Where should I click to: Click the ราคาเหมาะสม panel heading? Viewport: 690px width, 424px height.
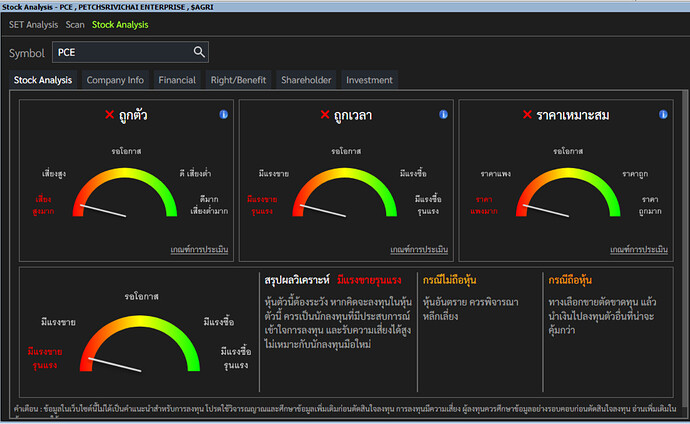click(573, 115)
